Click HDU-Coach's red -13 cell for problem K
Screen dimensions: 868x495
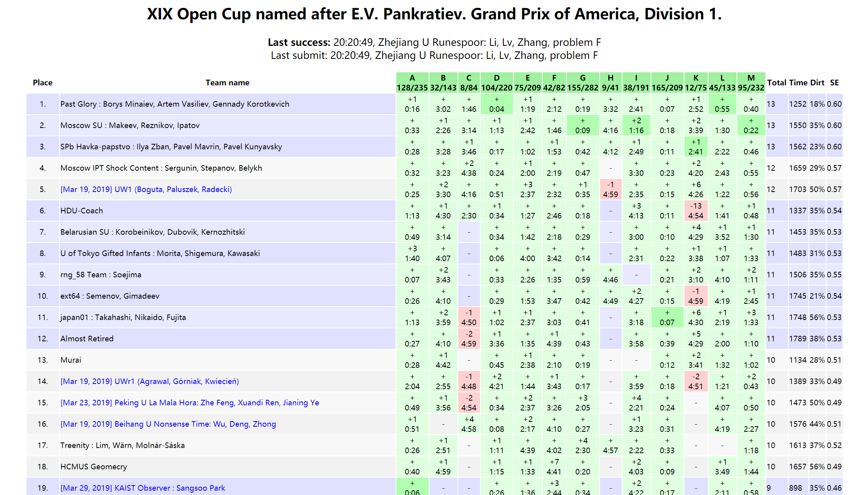tap(696, 211)
